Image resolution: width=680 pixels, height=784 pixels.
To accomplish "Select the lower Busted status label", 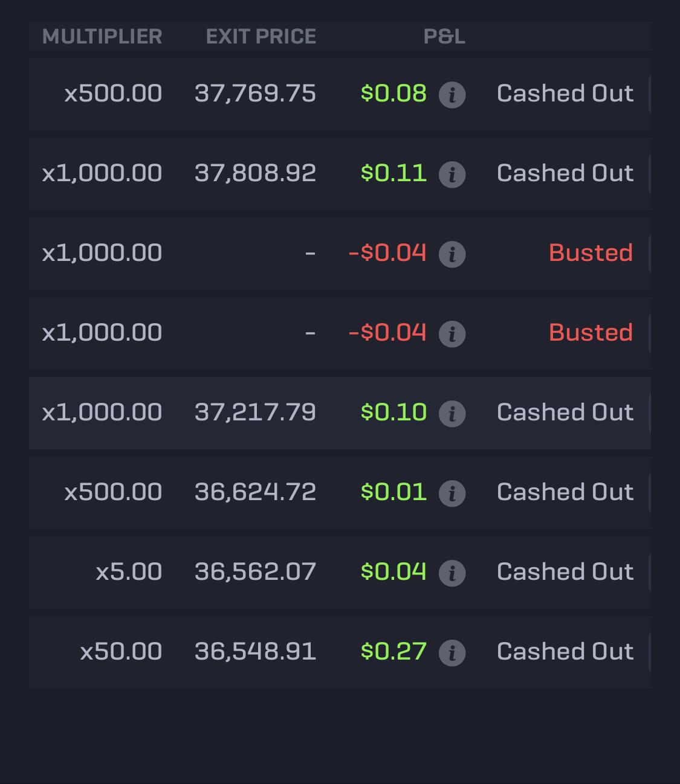I will (x=591, y=333).
